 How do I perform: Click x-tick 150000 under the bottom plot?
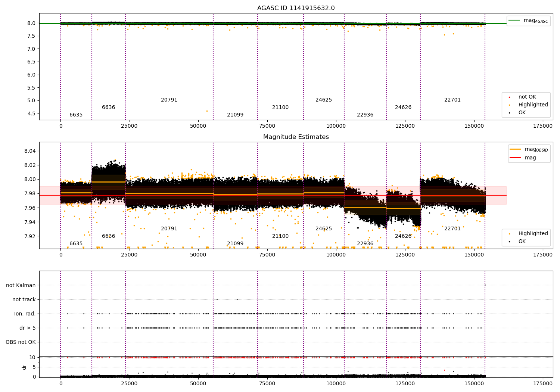[x=474, y=384]
